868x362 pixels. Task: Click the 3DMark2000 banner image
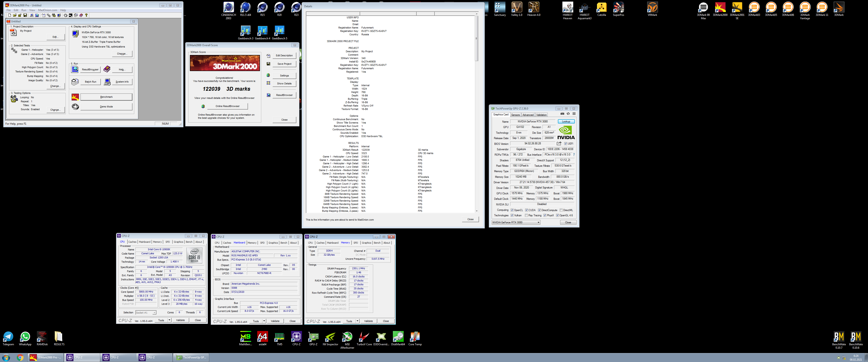pos(224,63)
